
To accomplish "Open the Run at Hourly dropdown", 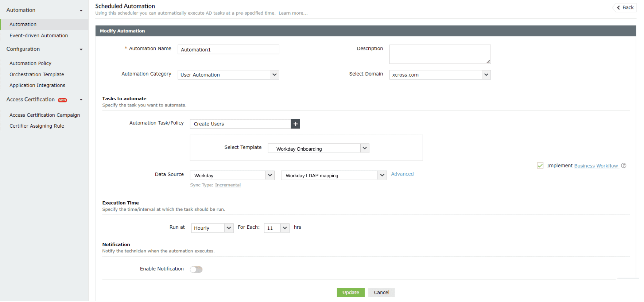I will (229, 228).
